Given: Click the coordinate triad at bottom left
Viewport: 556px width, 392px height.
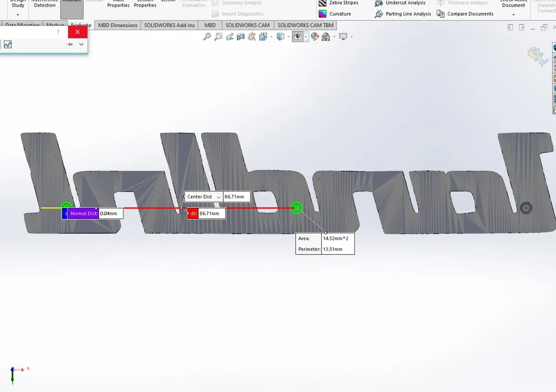Looking at the screenshot, I should pyautogui.click(x=18, y=375).
